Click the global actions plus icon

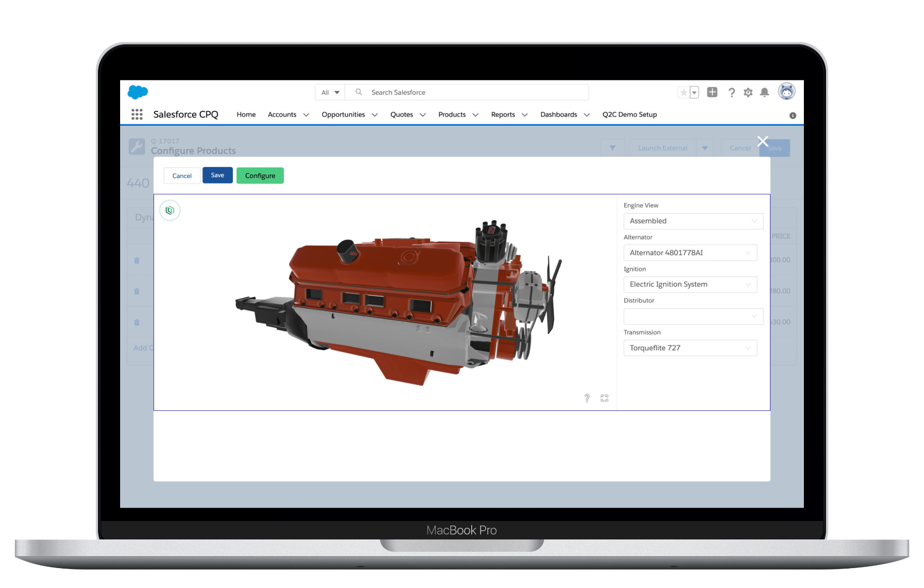(x=712, y=92)
